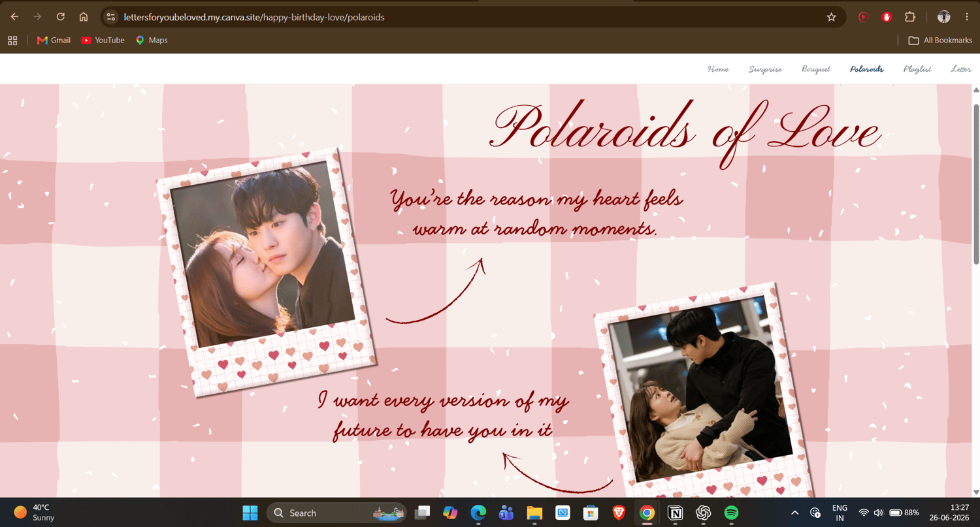Open the Letter page
980x527 pixels.
click(x=961, y=69)
